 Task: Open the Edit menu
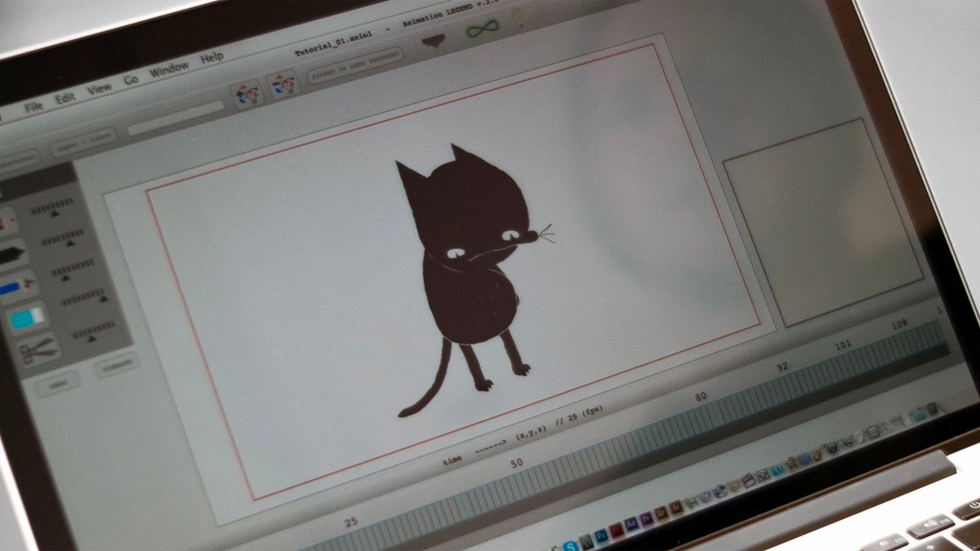tap(65, 99)
